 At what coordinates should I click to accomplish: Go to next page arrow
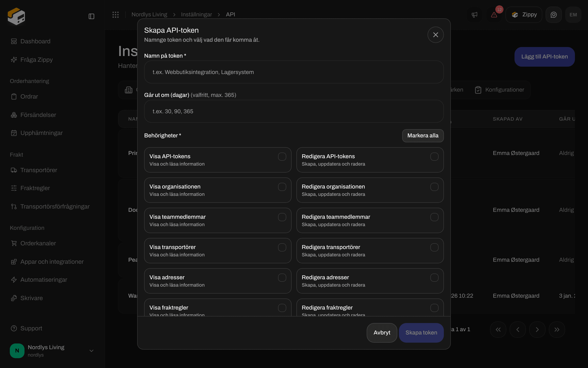click(537, 330)
